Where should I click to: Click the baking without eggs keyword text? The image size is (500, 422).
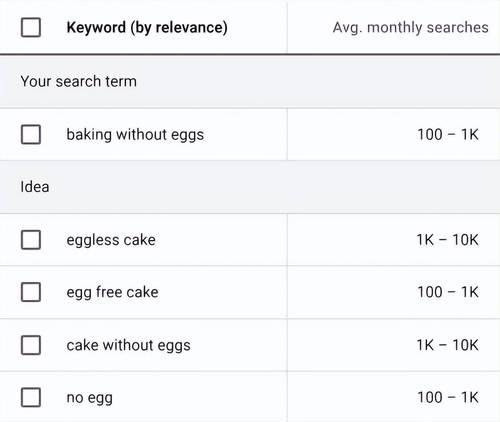[x=135, y=135]
